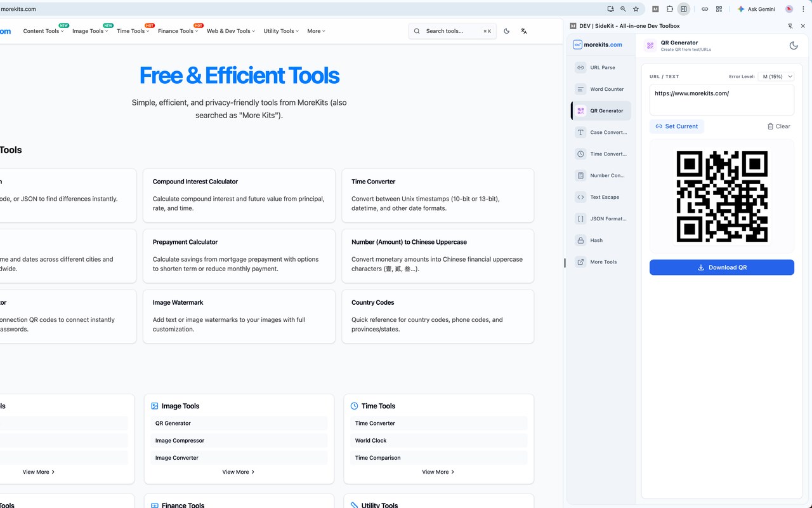Image resolution: width=812 pixels, height=508 pixels.
Task: Open the Country Codes card
Action: pyautogui.click(x=438, y=316)
